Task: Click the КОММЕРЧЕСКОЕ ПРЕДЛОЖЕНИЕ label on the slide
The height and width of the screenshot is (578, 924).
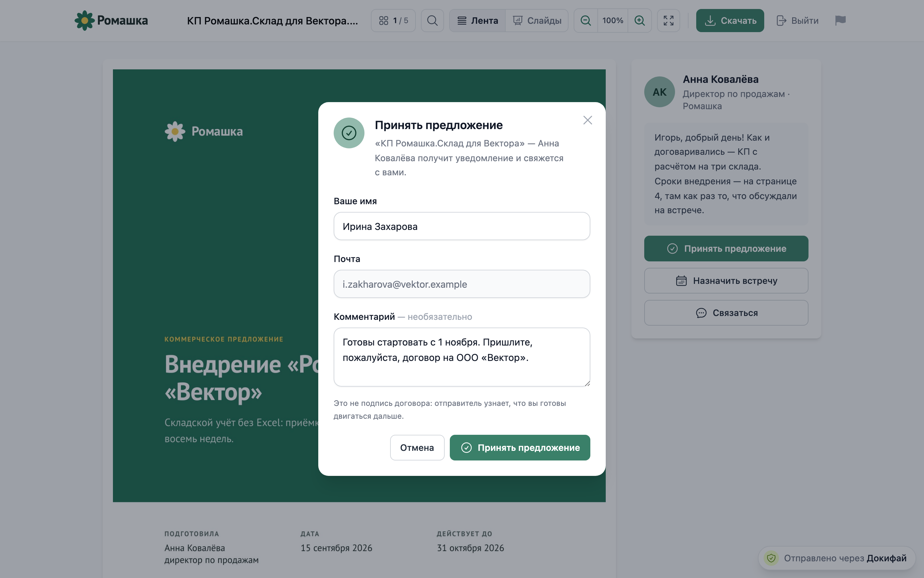Action: 224,339
